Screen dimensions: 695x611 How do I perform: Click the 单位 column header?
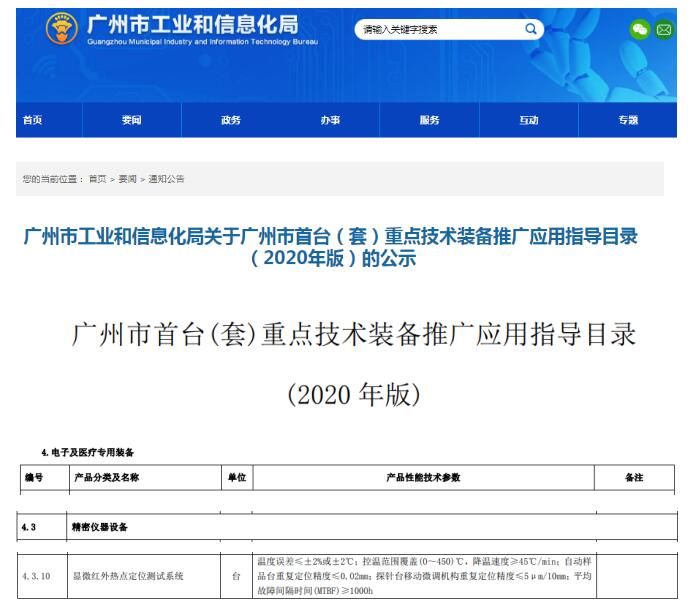coord(237,477)
